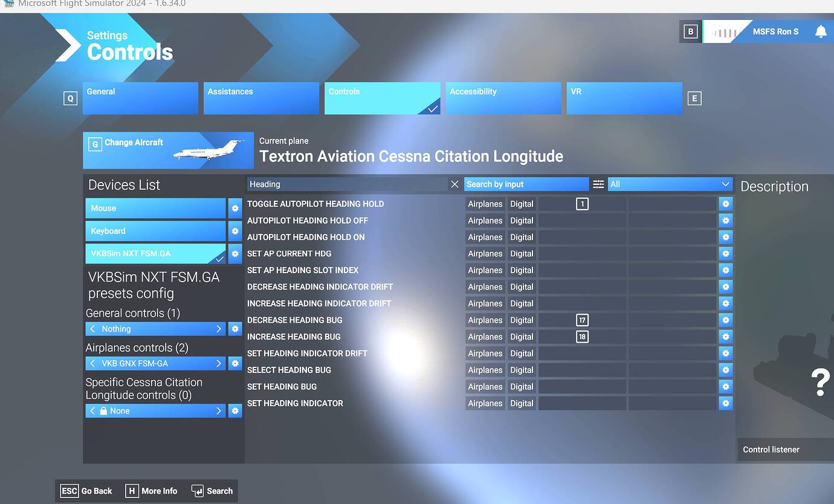Screen dimensions: 834x504
Task: Open gear settings for Toggle Autopilot Heading Hold
Action: pyautogui.click(x=726, y=204)
